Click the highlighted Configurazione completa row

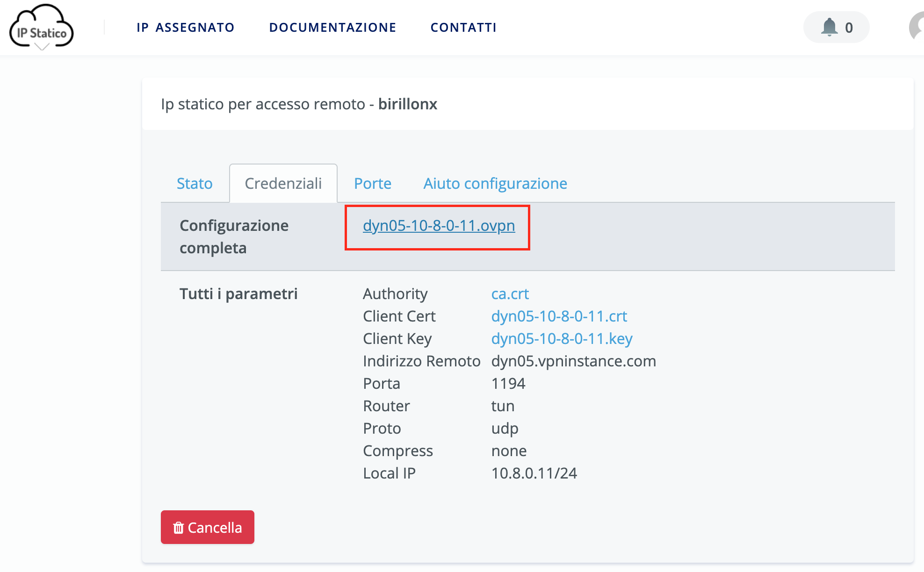[x=438, y=228]
